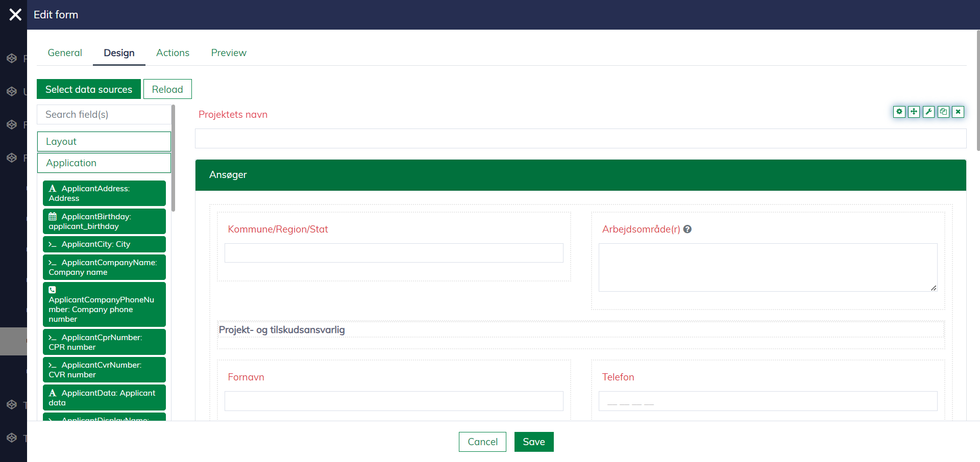The image size is (980, 462).
Task: Click the move arrows icon on Projektets navn
Action: [914, 112]
